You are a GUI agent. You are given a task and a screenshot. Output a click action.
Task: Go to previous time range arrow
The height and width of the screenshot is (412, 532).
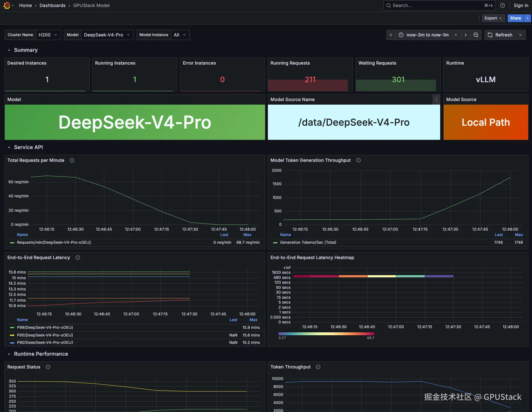pos(391,35)
